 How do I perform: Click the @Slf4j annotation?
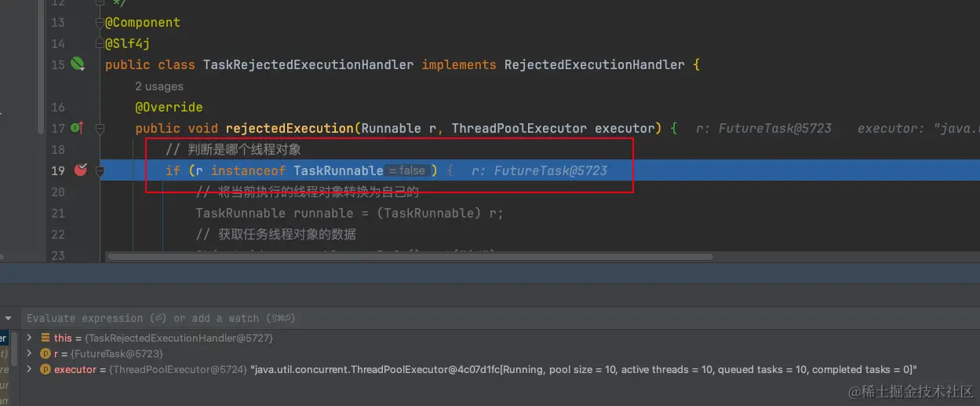point(127,43)
